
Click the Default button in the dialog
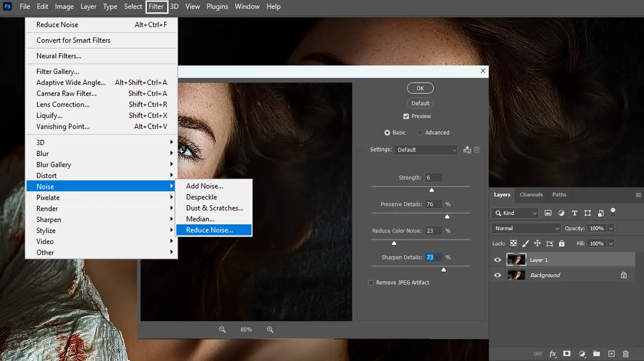pyautogui.click(x=420, y=103)
